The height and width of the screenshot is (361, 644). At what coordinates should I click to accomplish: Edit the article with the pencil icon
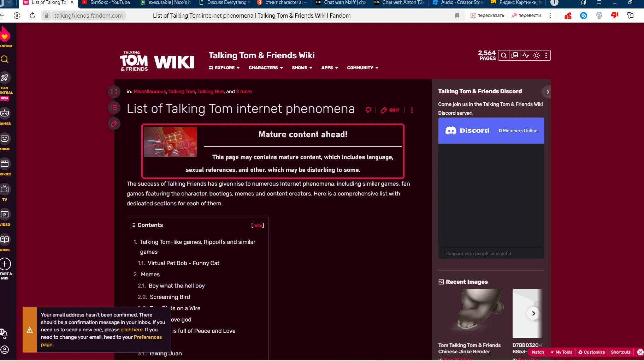(x=390, y=110)
